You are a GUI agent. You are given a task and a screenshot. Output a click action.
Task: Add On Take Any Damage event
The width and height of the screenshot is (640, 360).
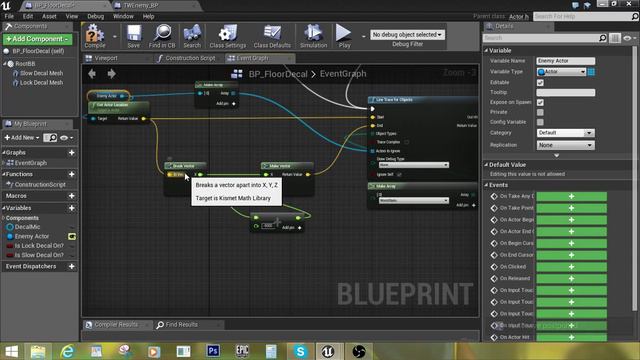(x=571, y=196)
